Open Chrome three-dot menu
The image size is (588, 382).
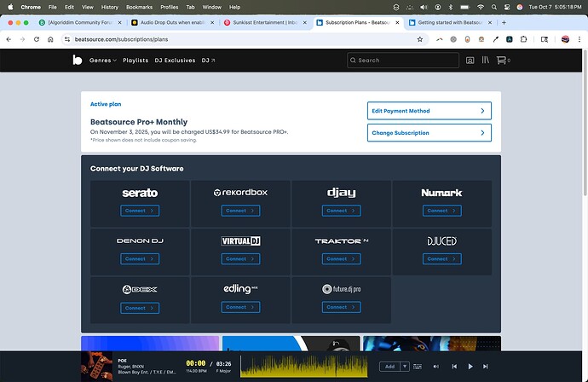(579, 39)
